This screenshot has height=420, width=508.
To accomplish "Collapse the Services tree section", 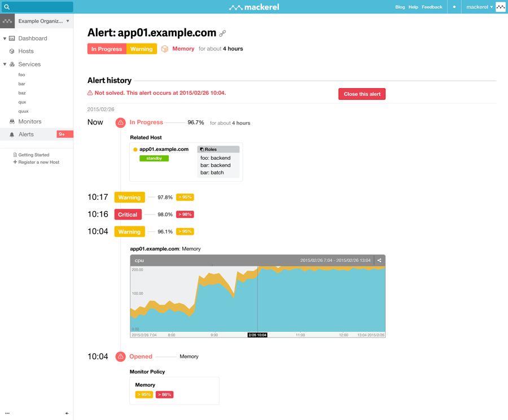I will (x=5, y=64).
